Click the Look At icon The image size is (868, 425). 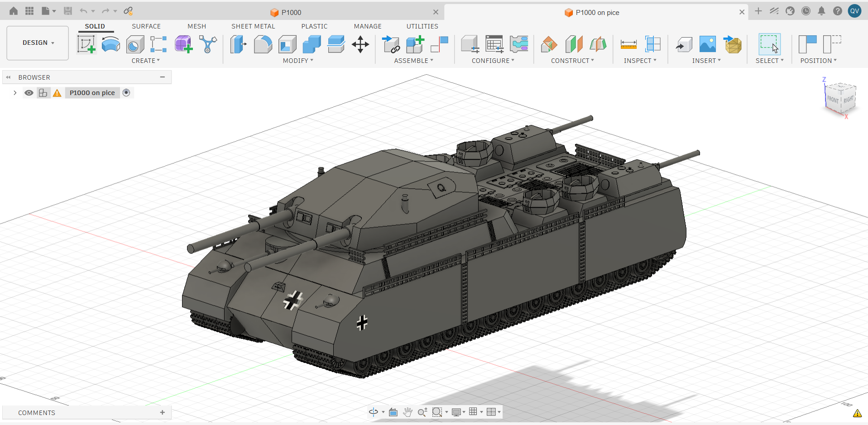[393, 412]
